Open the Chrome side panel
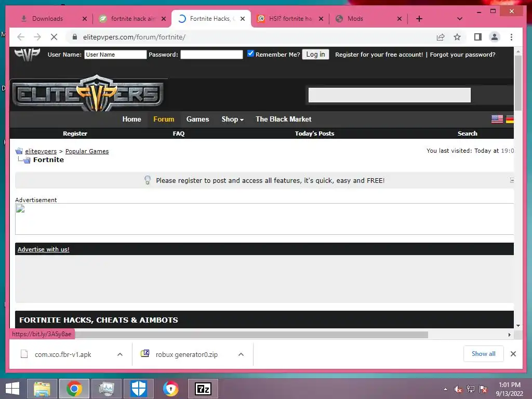 [478, 37]
